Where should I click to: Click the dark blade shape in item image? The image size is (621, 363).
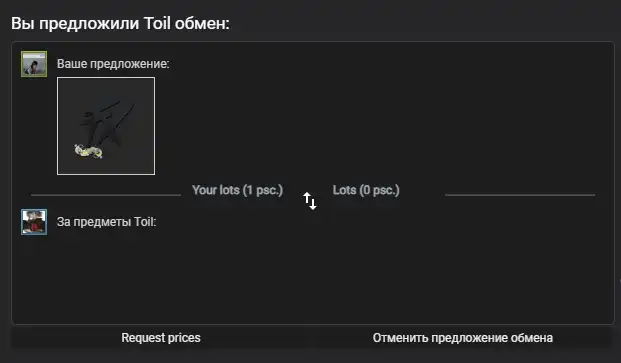[x=107, y=125]
